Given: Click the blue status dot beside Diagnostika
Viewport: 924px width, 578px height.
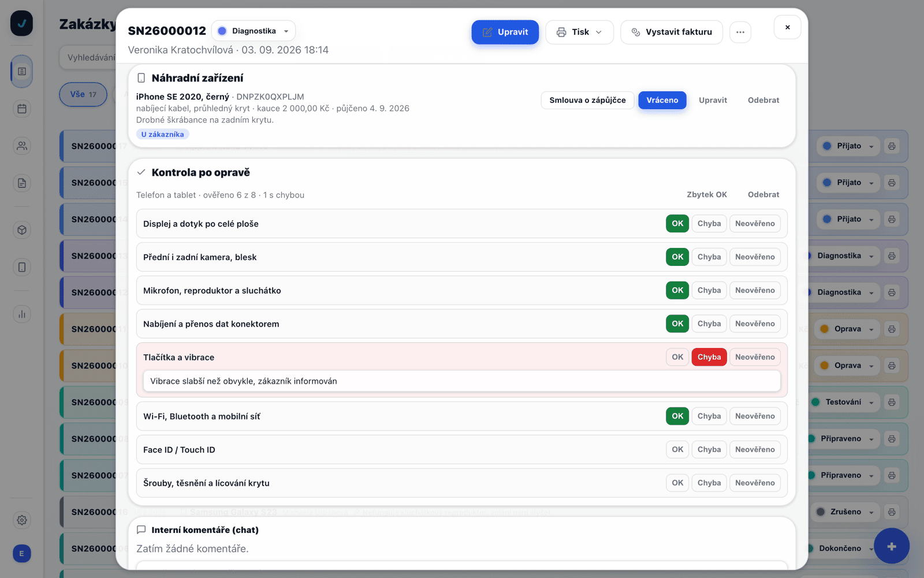Looking at the screenshot, I should (x=222, y=31).
